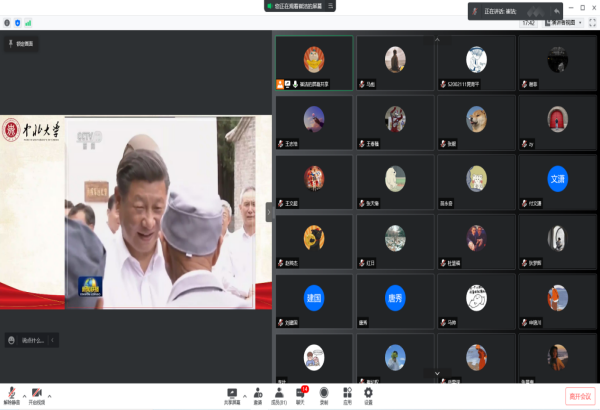Open the Apps icon in toolbar

click(x=347, y=395)
